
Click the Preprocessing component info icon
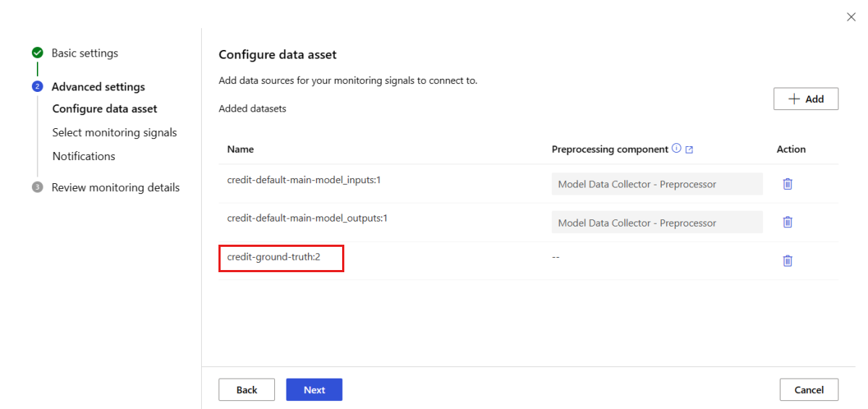tap(676, 148)
